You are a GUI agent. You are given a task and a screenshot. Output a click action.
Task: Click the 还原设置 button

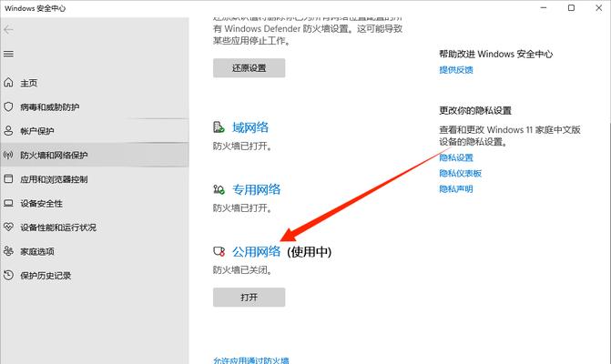249,68
